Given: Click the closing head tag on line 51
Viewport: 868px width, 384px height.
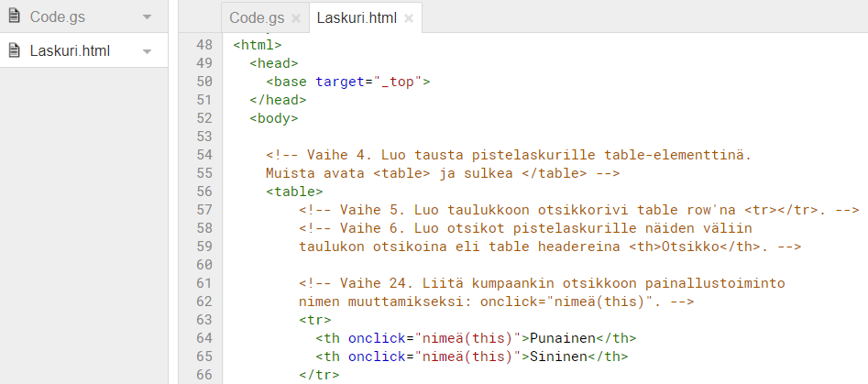Looking at the screenshot, I should pos(278,100).
